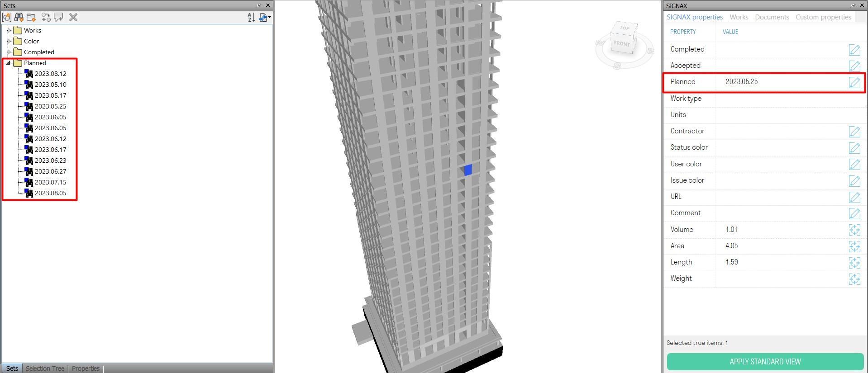868x373 pixels.
Task: Expand the Works folder in Sets tree
Action: (9, 30)
